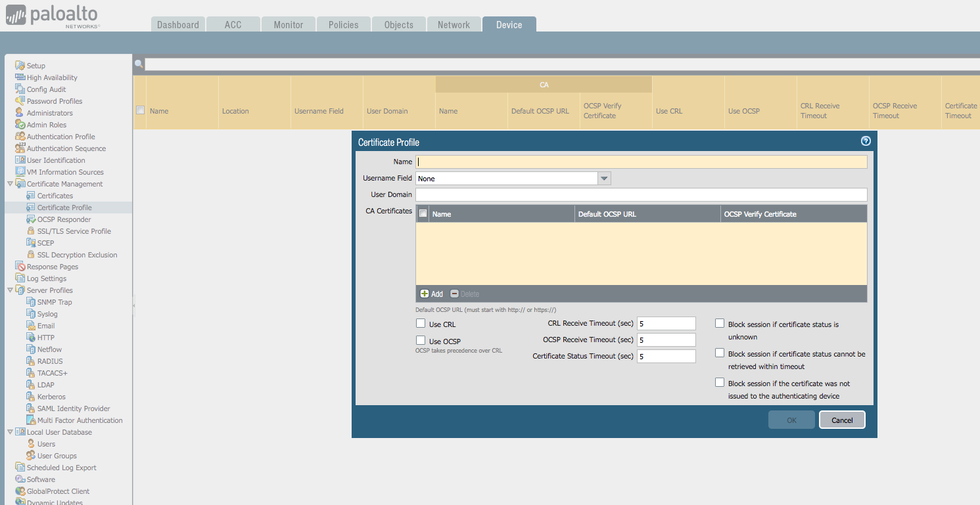Click the search magnifier icon above table
This screenshot has width=980, height=505.
139,64
